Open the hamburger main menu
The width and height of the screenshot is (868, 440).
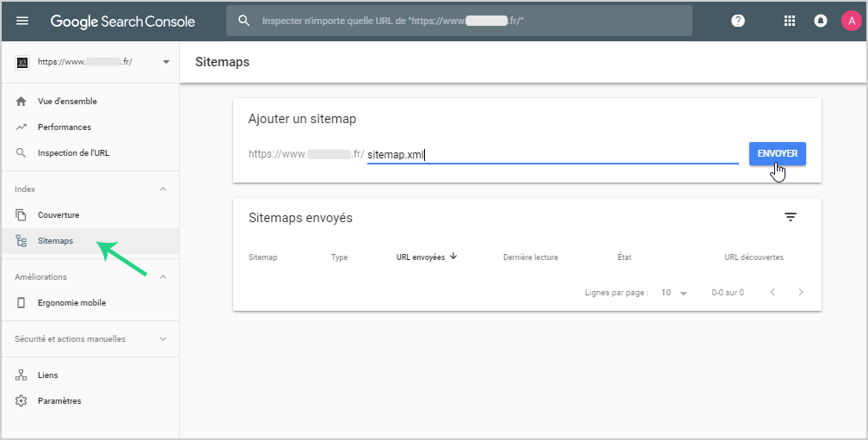22,21
